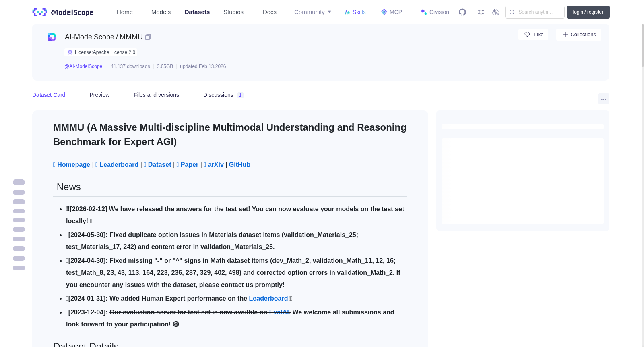Navigate to Studios
The height and width of the screenshot is (347, 644).
tap(233, 12)
